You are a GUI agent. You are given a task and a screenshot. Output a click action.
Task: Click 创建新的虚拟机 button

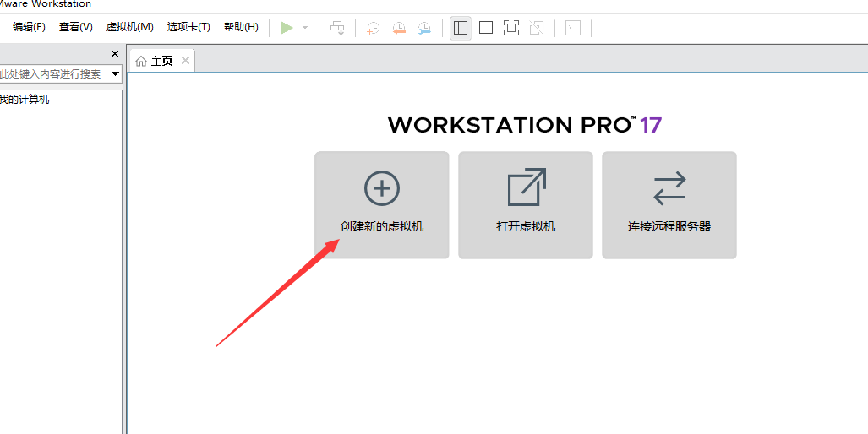click(382, 205)
